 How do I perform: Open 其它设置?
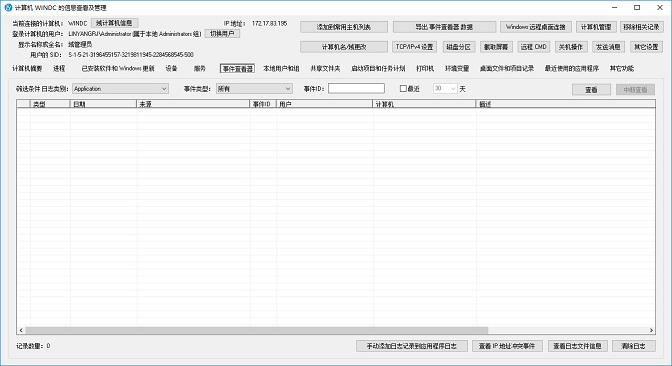click(x=646, y=47)
